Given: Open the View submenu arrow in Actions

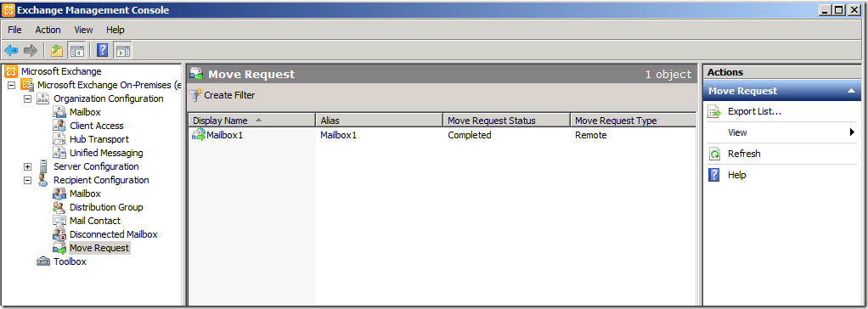Looking at the screenshot, I should click(852, 132).
